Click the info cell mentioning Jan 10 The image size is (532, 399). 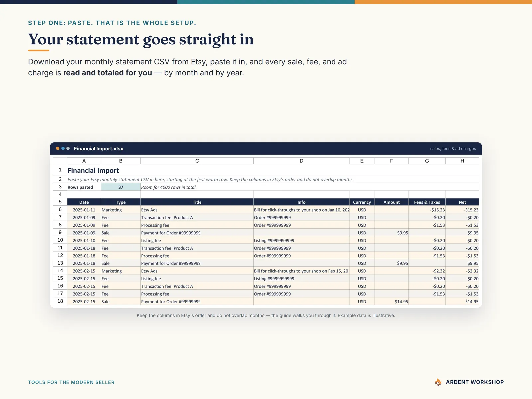pyautogui.click(x=301, y=210)
